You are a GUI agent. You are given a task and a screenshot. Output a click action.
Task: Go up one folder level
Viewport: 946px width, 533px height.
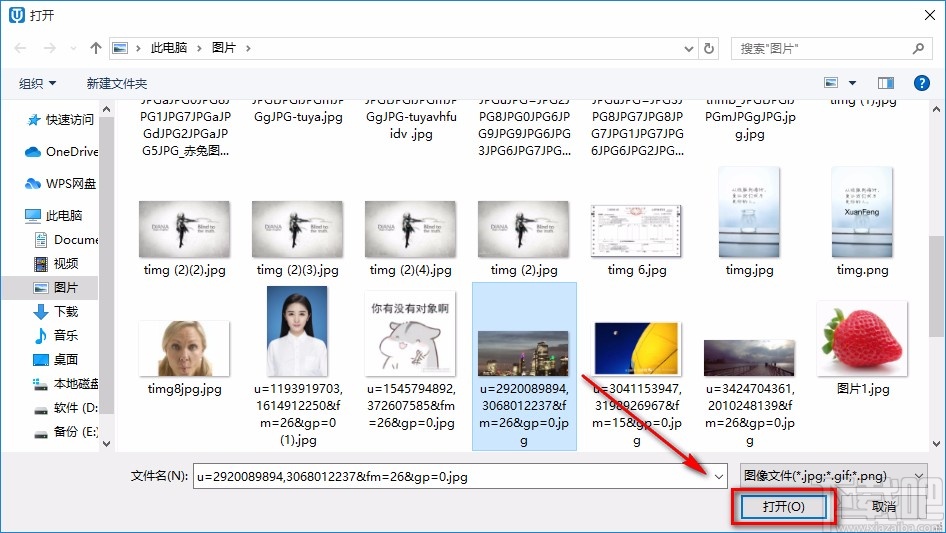(x=95, y=48)
